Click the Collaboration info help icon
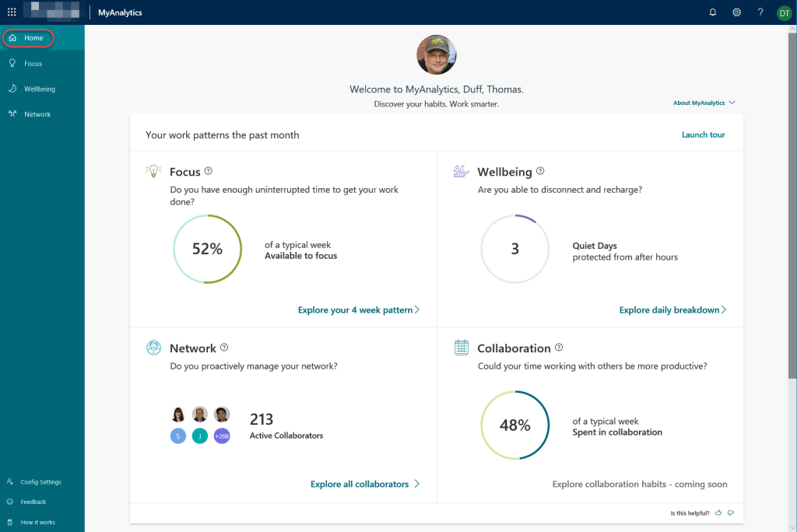 pyautogui.click(x=559, y=348)
